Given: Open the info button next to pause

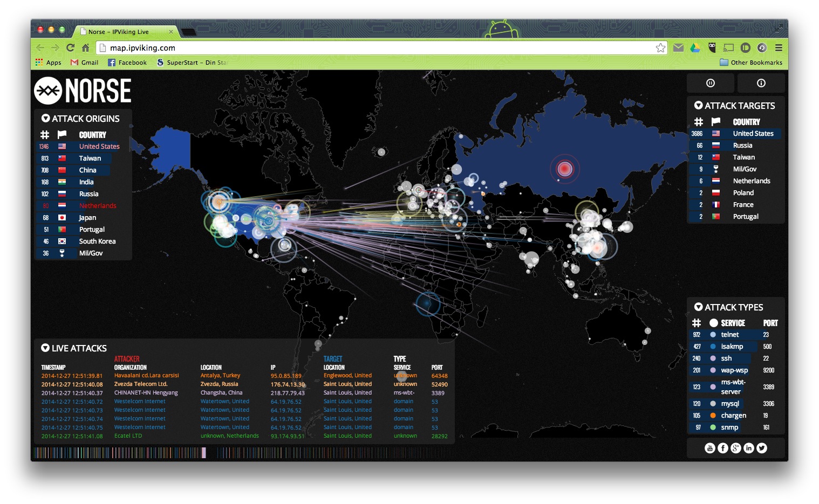Looking at the screenshot, I should click(761, 83).
